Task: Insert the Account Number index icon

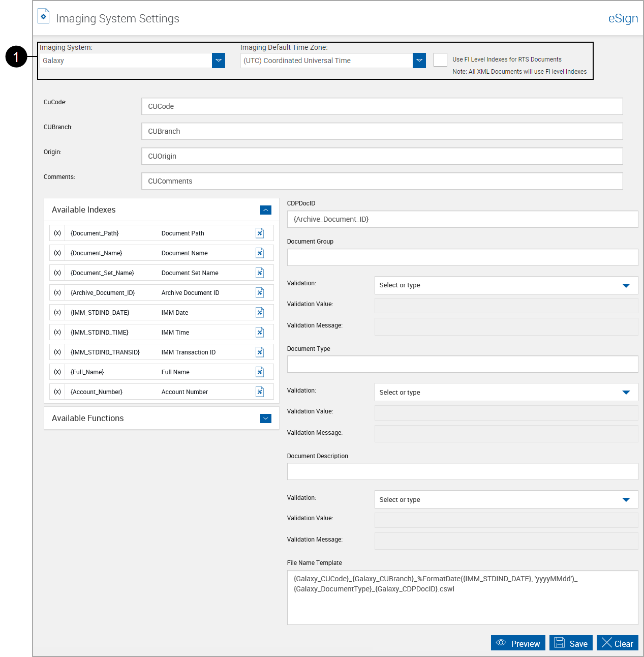Action: [260, 392]
